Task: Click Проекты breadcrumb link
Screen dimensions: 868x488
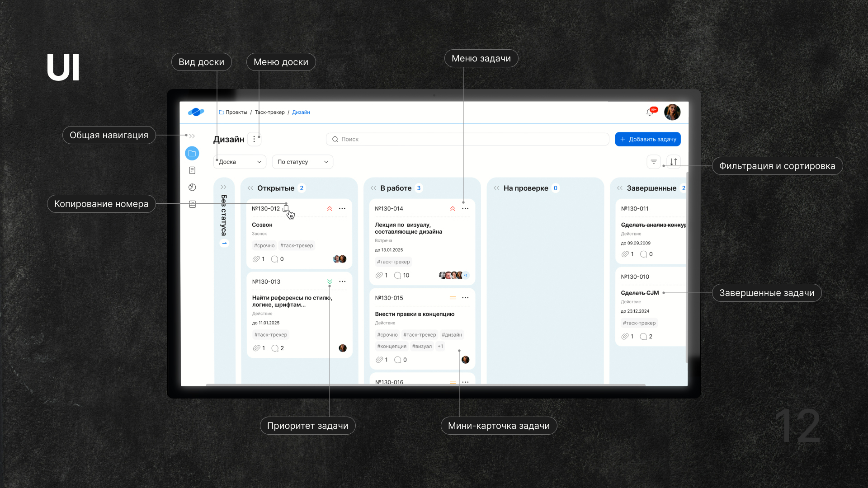Action: coord(236,113)
